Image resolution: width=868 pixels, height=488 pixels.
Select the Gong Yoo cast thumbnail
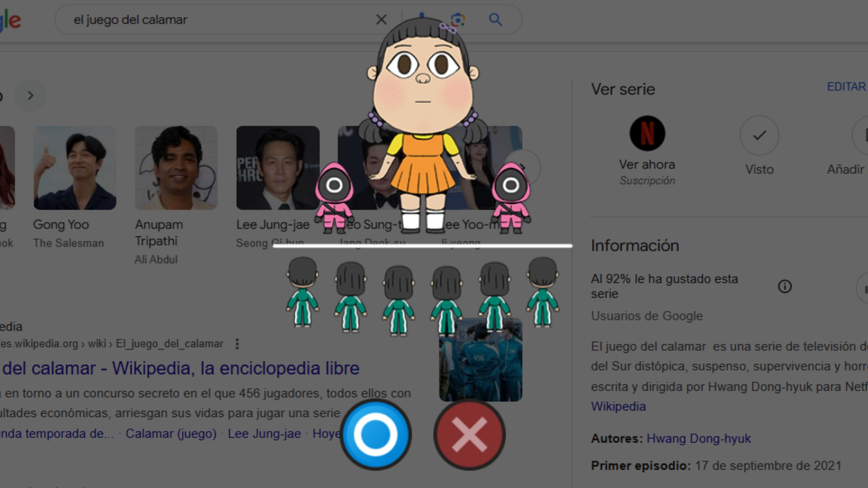coord(74,167)
